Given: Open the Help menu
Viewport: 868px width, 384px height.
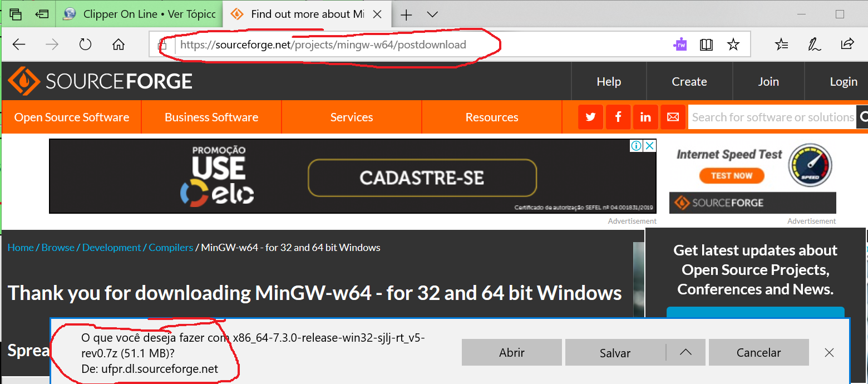Looking at the screenshot, I should click(609, 81).
